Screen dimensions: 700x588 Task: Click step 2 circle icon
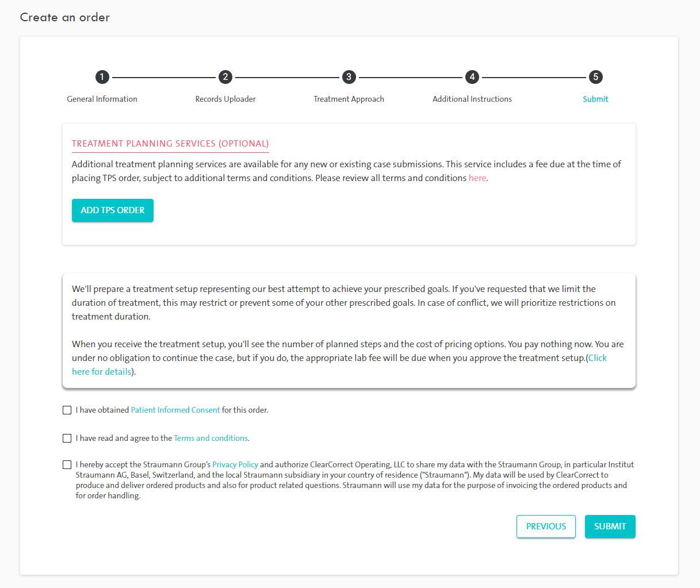click(x=225, y=77)
